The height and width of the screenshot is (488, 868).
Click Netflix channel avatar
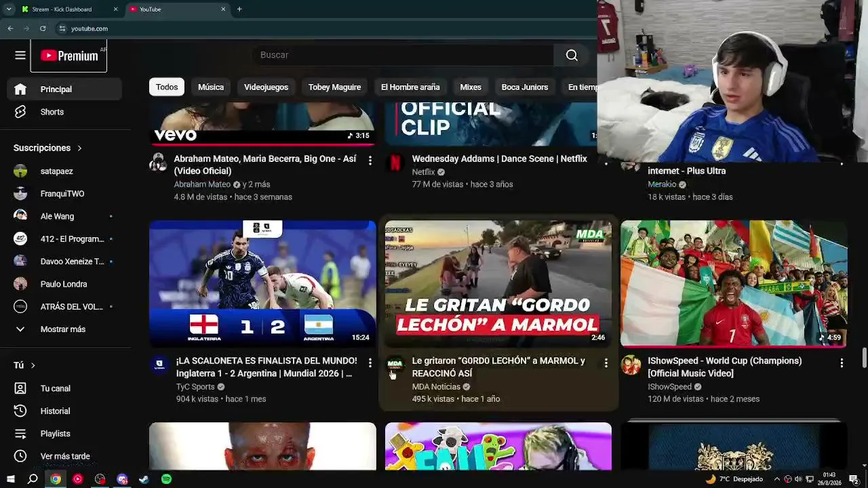(x=395, y=163)
